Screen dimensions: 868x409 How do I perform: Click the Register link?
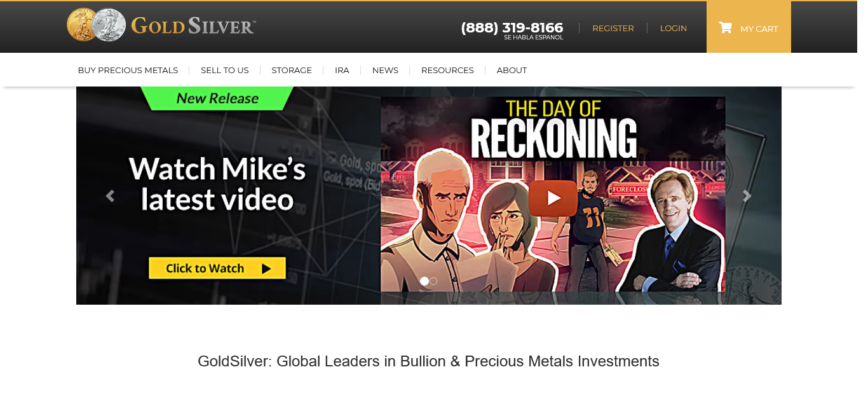click(613, 28)
